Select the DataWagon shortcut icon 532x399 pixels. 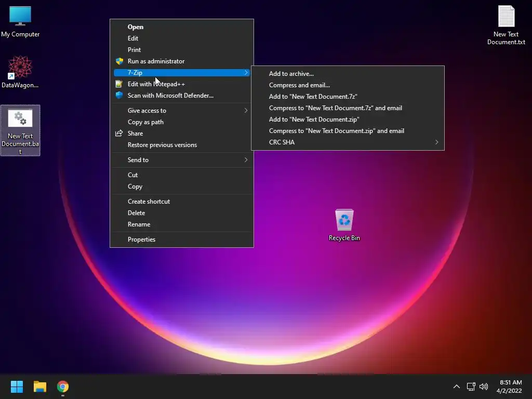tap(20, 72)
